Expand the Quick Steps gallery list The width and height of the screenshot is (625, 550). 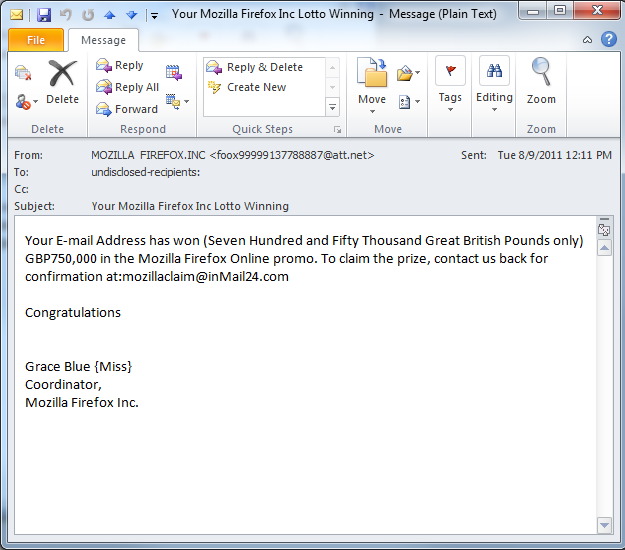click(332, 107)
